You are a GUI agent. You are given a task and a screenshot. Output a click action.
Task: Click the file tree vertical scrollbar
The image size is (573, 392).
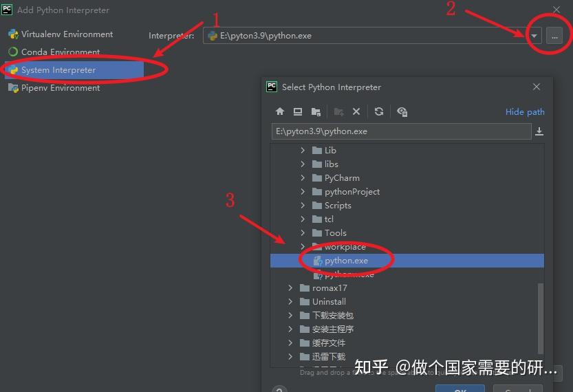coord(541,318)
